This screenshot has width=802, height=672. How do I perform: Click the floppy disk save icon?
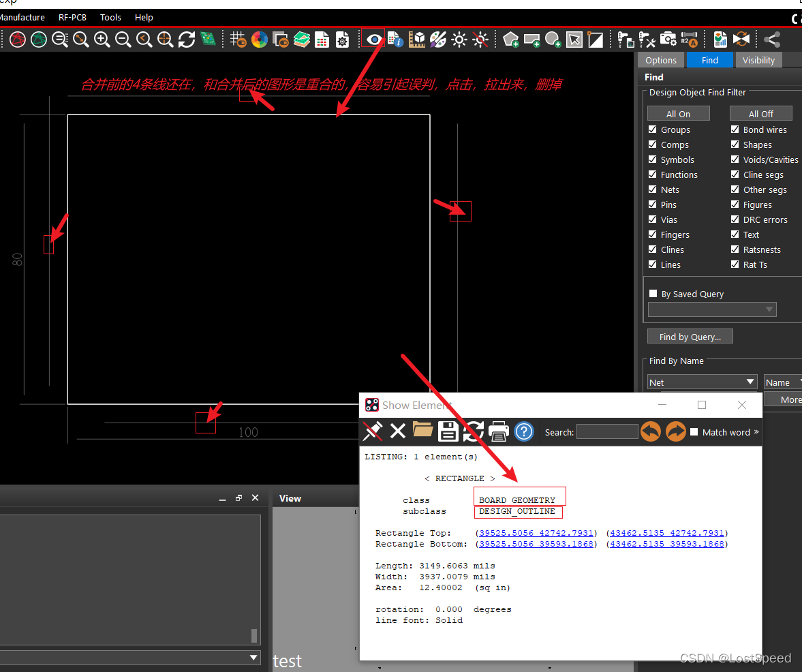click(448, 431)
